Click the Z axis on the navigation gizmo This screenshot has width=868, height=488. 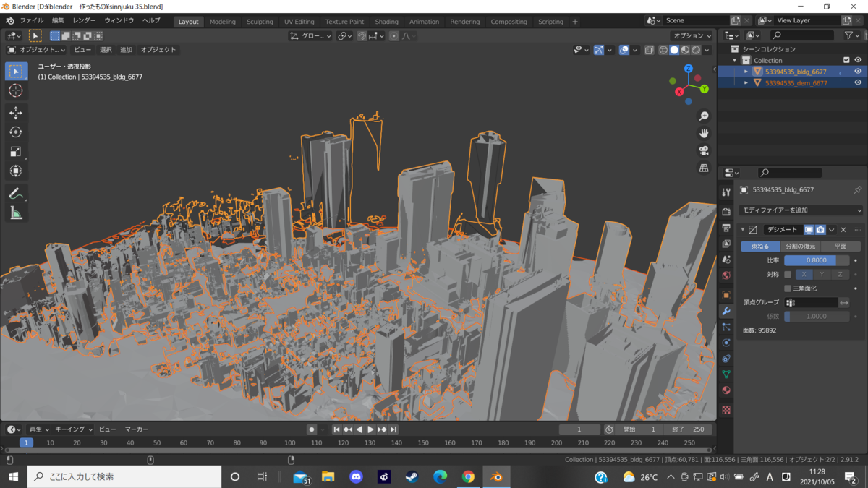pyautogui.click(x=689, y=69)
